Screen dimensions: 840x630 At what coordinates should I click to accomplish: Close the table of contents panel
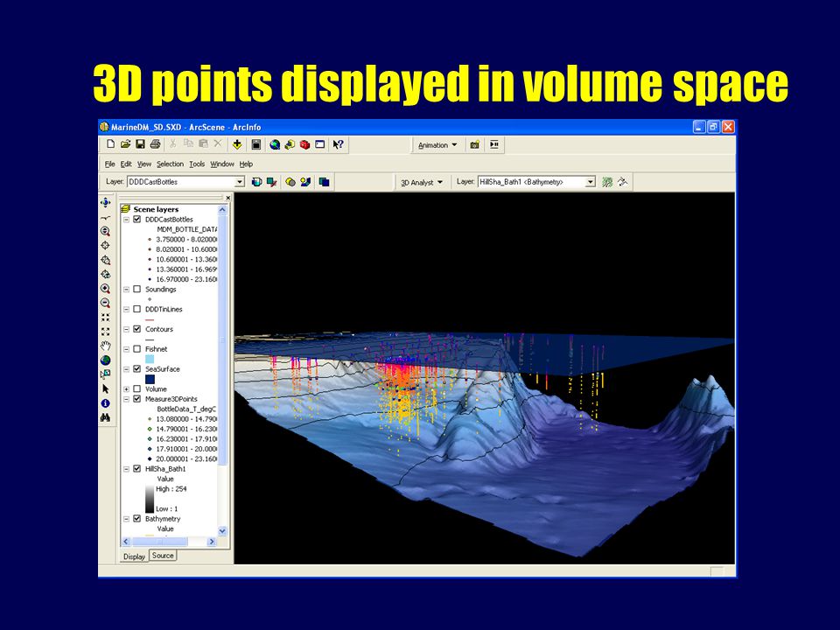coord(227,198)
